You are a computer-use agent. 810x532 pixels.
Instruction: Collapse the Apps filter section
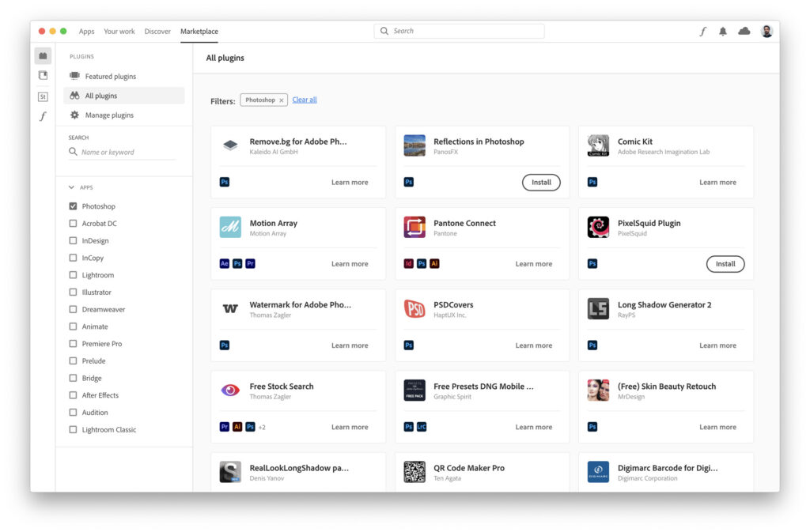[x=71, y=187]
